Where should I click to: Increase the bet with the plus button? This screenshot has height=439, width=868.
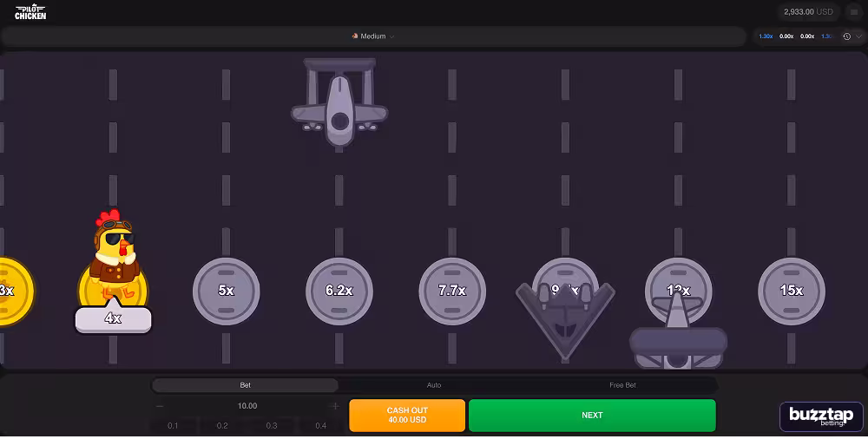(x=334, y=406)
